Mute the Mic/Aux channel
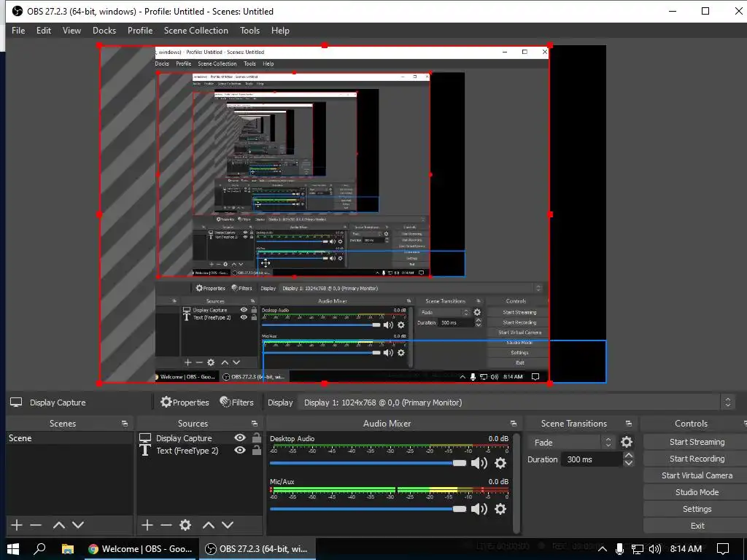747x560 pixels. [x=479, y=509]
